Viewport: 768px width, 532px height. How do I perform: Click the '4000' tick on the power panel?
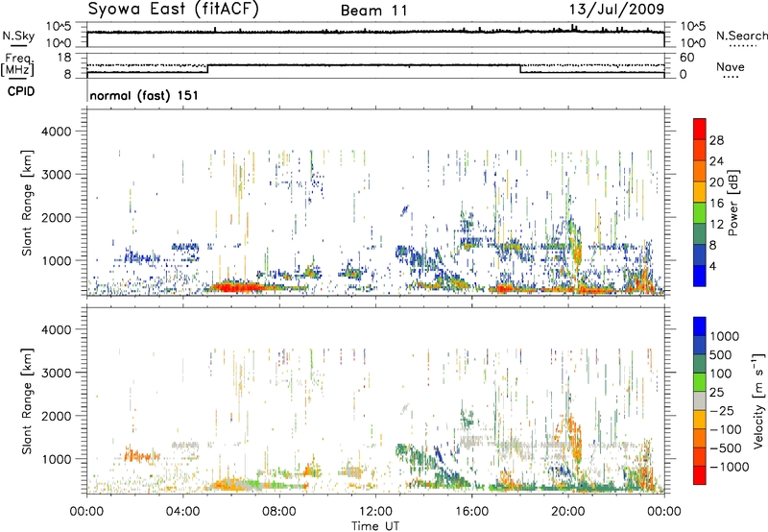57,132
